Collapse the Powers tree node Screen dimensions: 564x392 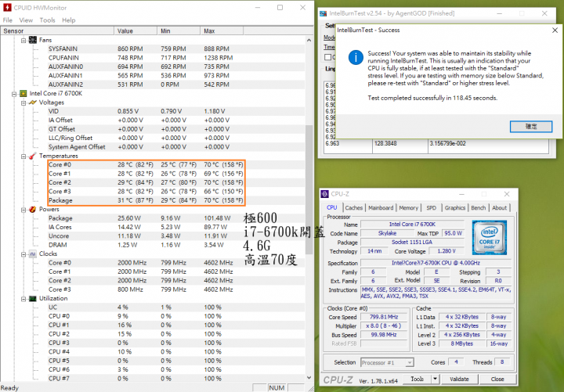click(x=23, y=210)
